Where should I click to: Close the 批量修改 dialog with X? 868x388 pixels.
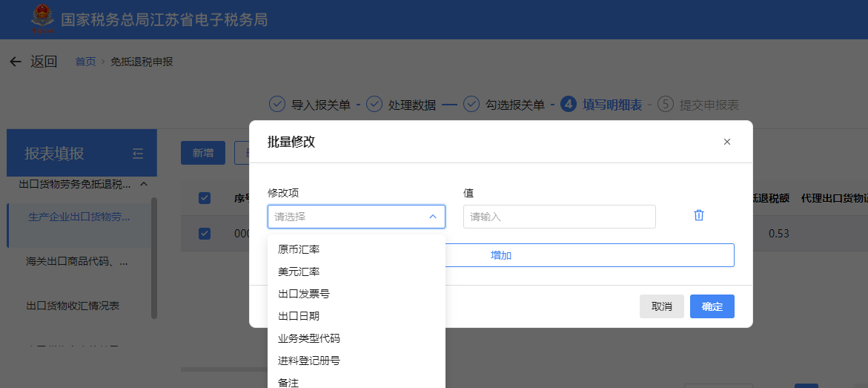coord(726,142)
